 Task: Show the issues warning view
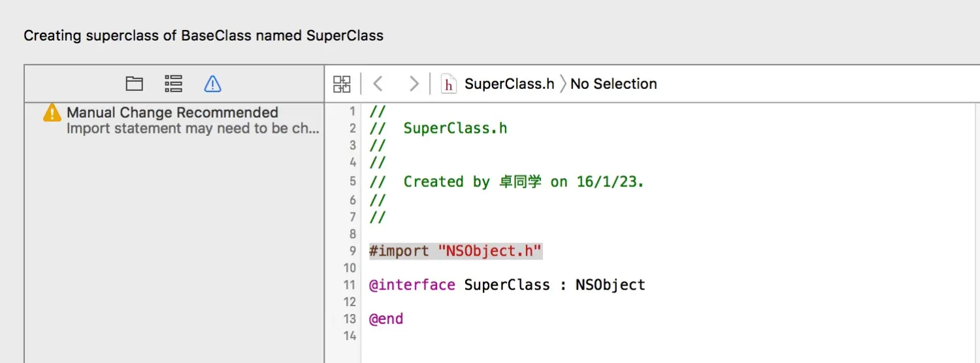pyautogui.click(x=212, y=84)
